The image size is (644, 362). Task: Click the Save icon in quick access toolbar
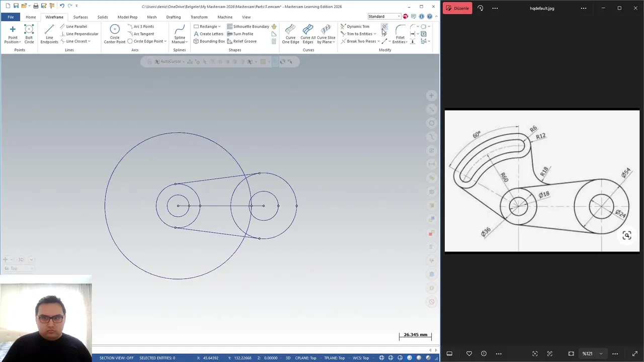point(16,6)
